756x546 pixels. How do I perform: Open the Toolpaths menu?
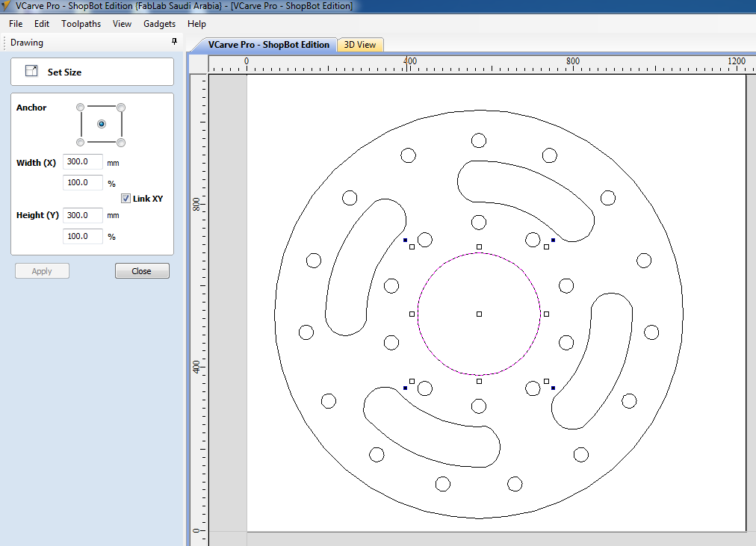coord(81,24)
